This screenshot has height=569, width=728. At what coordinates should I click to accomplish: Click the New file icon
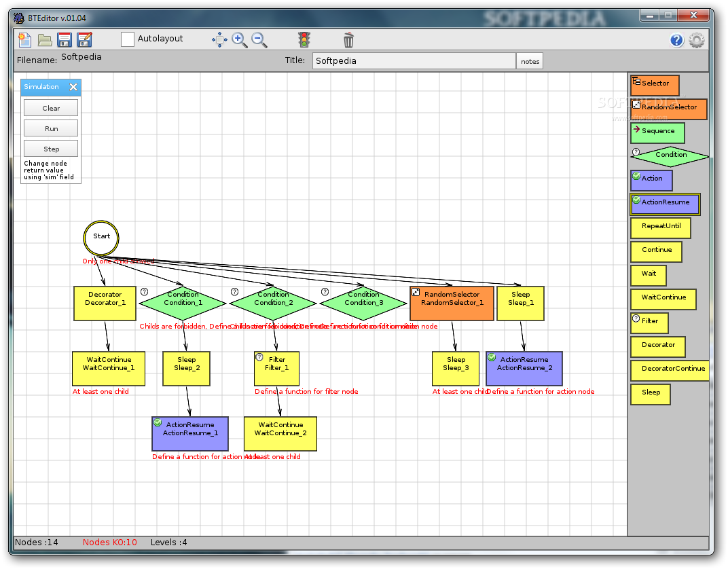24,40
